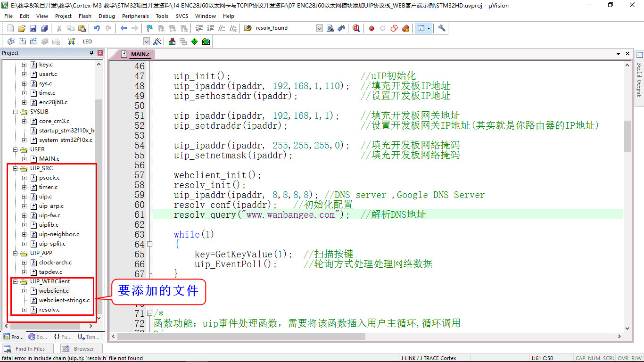Rebuild all target files with the Rebuild icon
The image size is (644, 362).
point(33,41)
